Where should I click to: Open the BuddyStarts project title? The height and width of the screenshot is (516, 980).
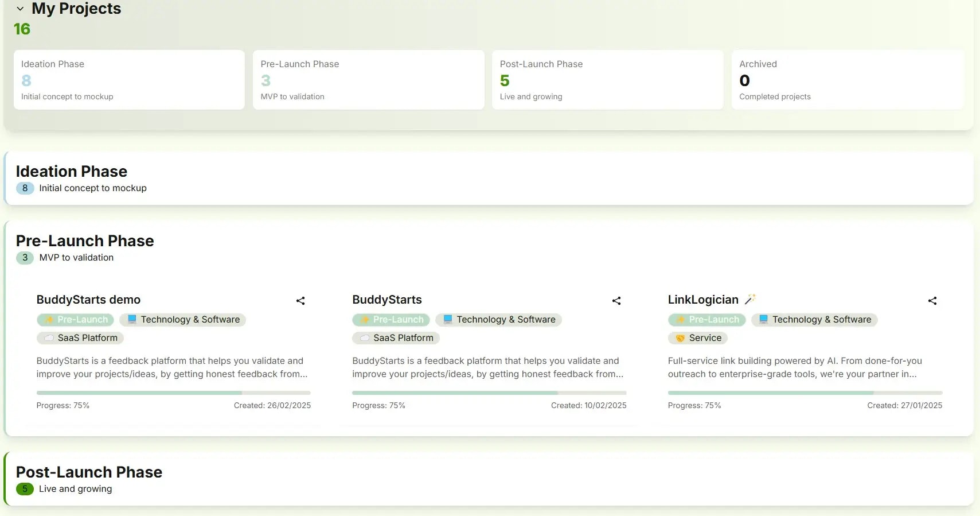tap(387, 300)
